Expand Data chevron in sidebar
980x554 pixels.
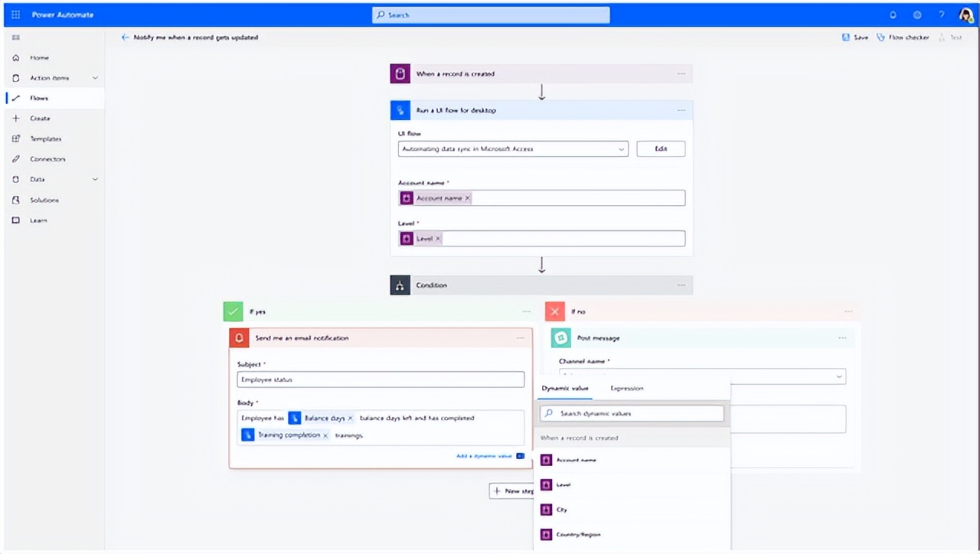click(95, 179)
